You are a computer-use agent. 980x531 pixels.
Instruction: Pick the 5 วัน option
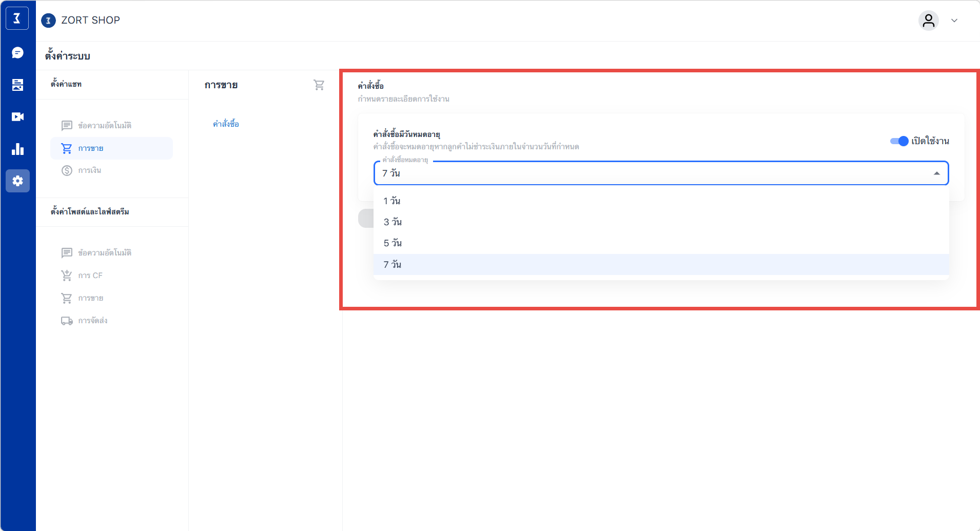(x=393, y=243)
